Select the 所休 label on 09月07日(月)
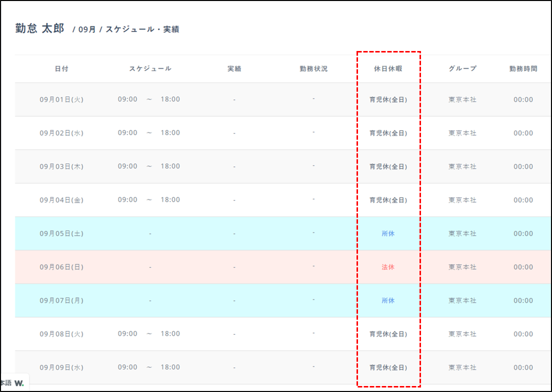This screenshot has height=392, width=552. (x=388, y=300)
